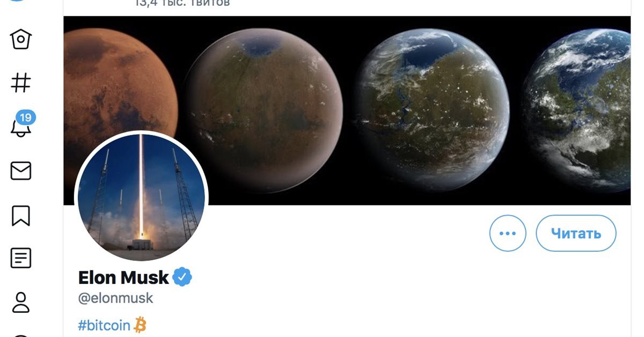Image resolution: width=644 pixels, height=337 pixels.
Task: Open the #bitcoin hashtag link
Action: (x=104, y=325)
